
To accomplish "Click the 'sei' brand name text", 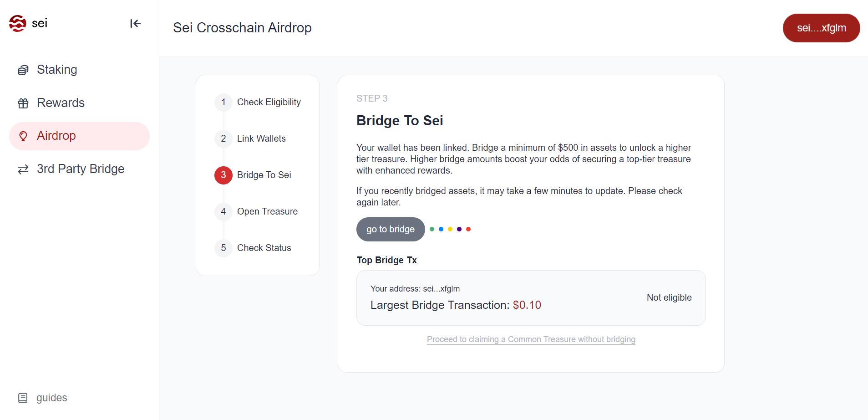I will (x=40, y=23).
